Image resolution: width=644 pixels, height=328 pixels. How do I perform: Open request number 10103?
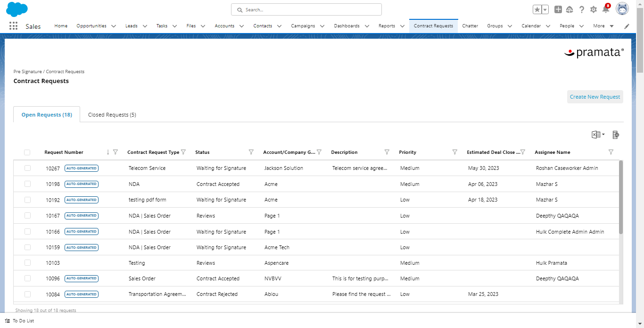point(53,263)
